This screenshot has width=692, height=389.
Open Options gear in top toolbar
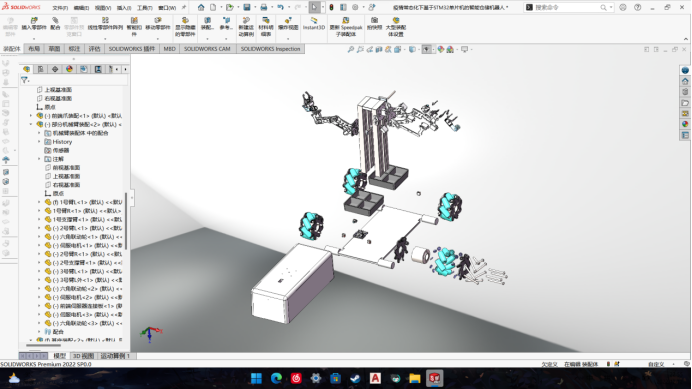click(355, 8)
